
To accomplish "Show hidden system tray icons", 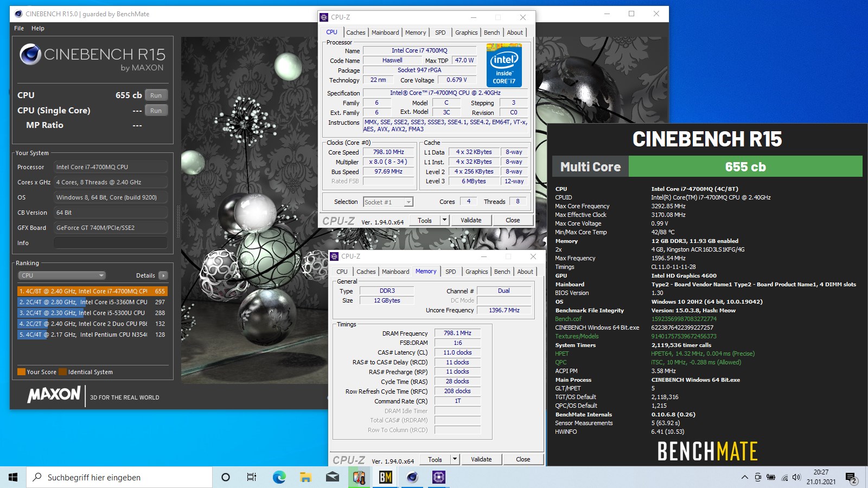I will click(744, 477).
